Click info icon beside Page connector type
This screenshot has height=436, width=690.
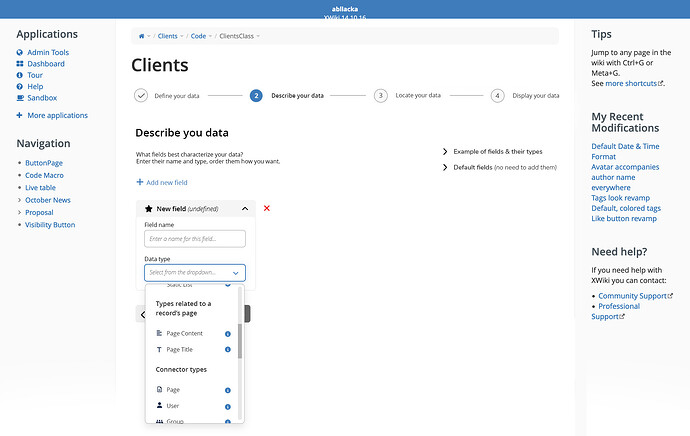tap(228, 390)
